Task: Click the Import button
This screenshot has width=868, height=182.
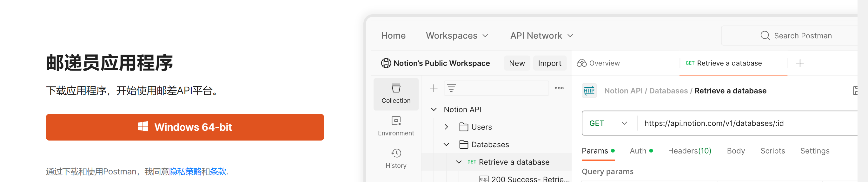Action: tap(550, 63)
